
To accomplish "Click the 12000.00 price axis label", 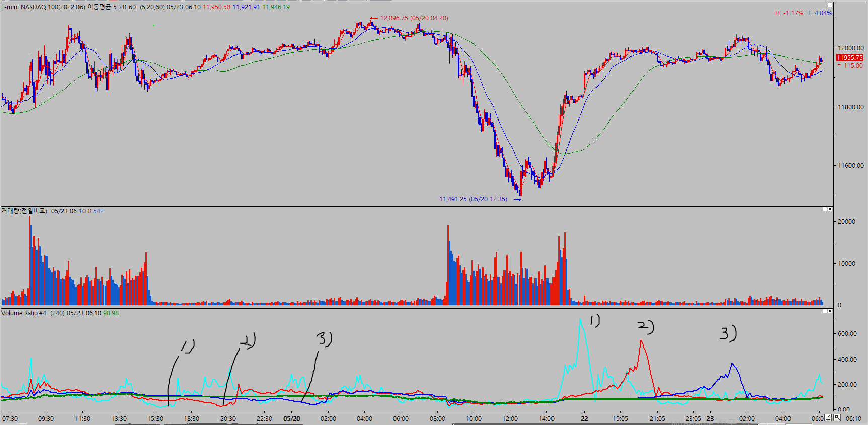I will (x=850, y=48).
